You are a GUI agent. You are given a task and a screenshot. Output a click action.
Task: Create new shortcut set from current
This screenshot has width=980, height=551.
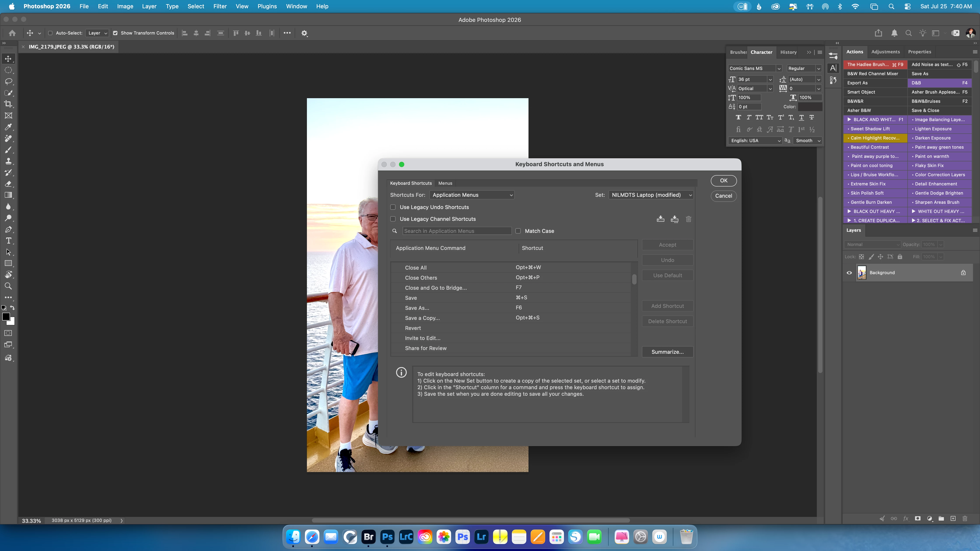pyautogui.click(x=674, y=219)
